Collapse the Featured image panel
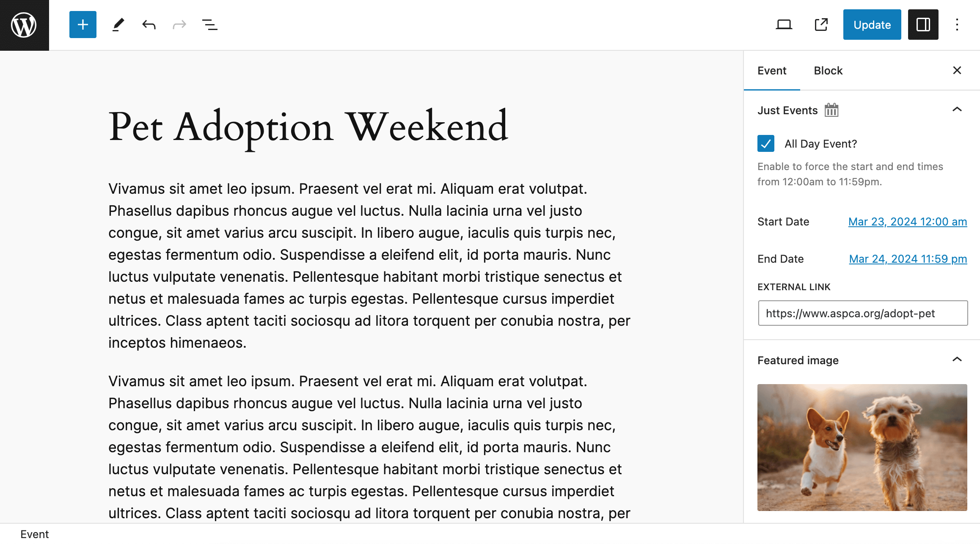This screenshot has height=544, width=980. pyautogui.click(x=958, y=360)
